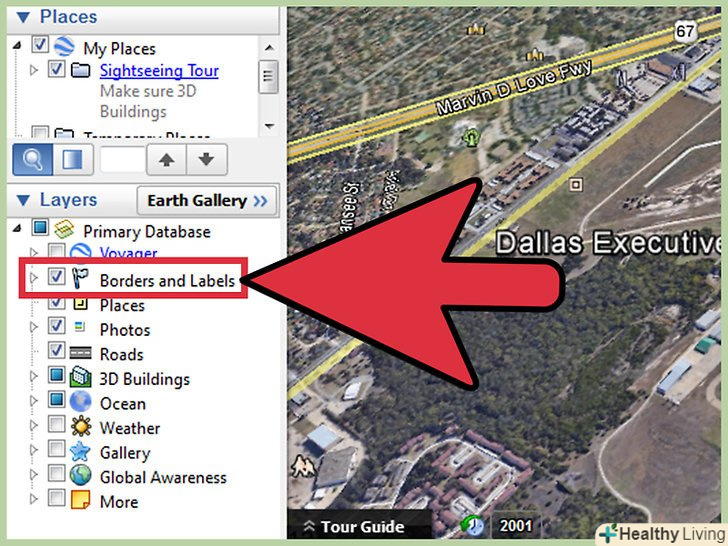Viewport: 728px width, 546px height.
Task: Open the Sightseeing Tour link
Action: point(159,71)
